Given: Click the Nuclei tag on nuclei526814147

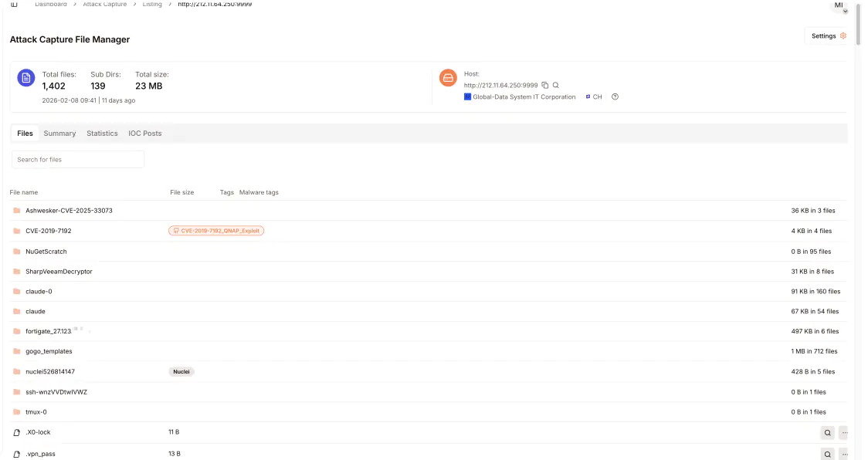Looking at the screenshot, I should coord(181,371).
